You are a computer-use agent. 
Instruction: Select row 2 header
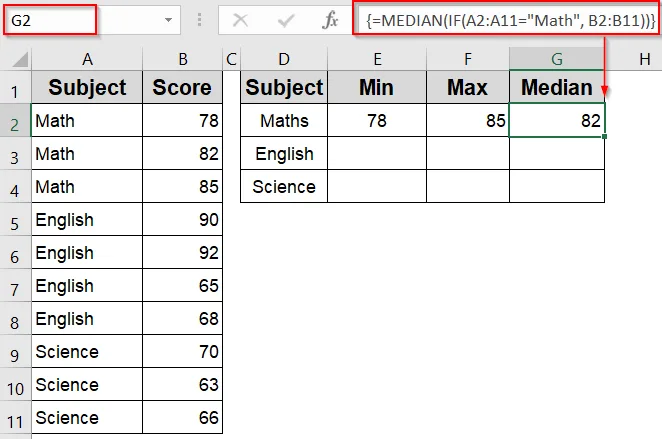click(x=15, y=120)
